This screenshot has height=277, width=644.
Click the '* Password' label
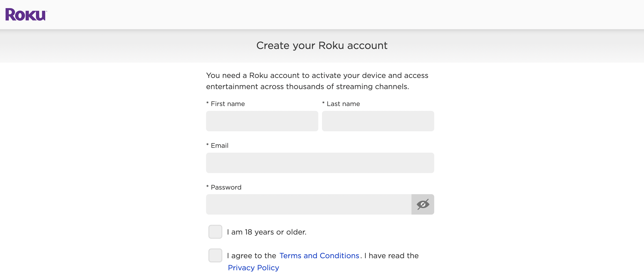224,187
